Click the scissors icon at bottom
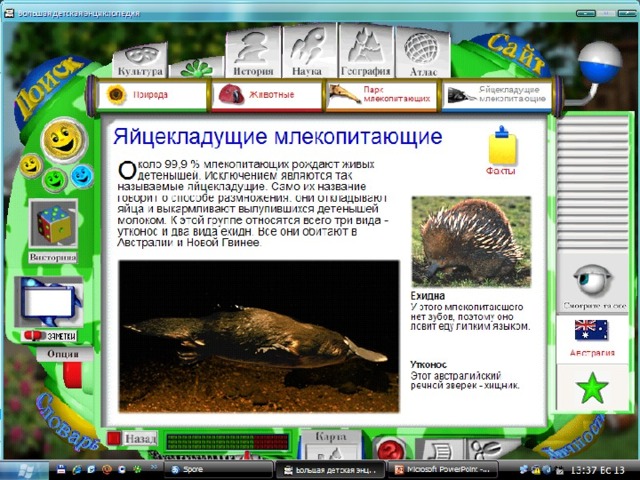The width and height of the screenshot is (640, 480). (x=487, y=449)
